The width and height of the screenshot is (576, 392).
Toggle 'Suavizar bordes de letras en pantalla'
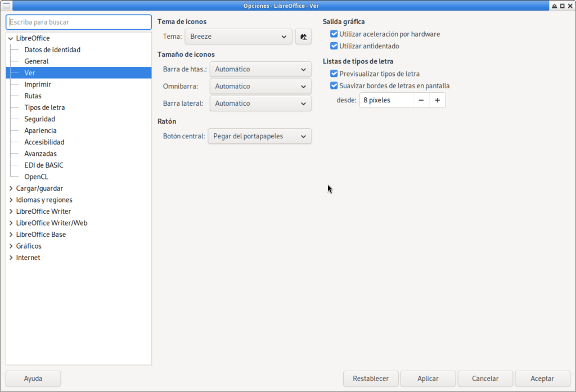334,86
